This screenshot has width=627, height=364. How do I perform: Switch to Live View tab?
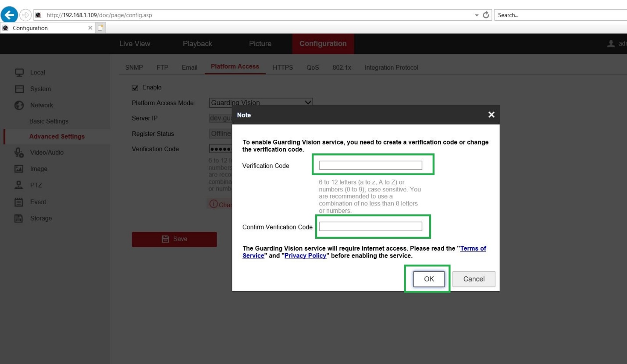point(135,44)
